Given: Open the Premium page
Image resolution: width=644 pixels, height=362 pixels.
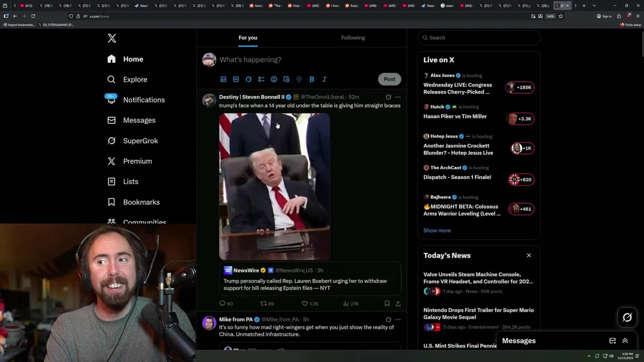Looking at the screenshot, I should pos(129,161).
